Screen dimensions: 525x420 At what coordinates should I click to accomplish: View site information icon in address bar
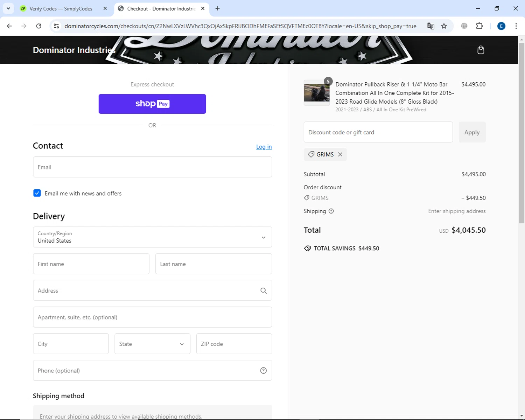(56, 26)
